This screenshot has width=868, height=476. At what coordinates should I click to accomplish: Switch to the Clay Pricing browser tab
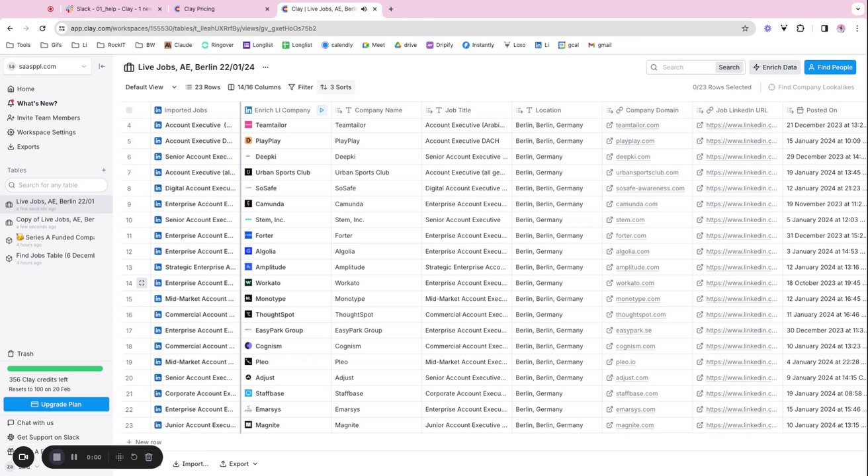point(220,9)
